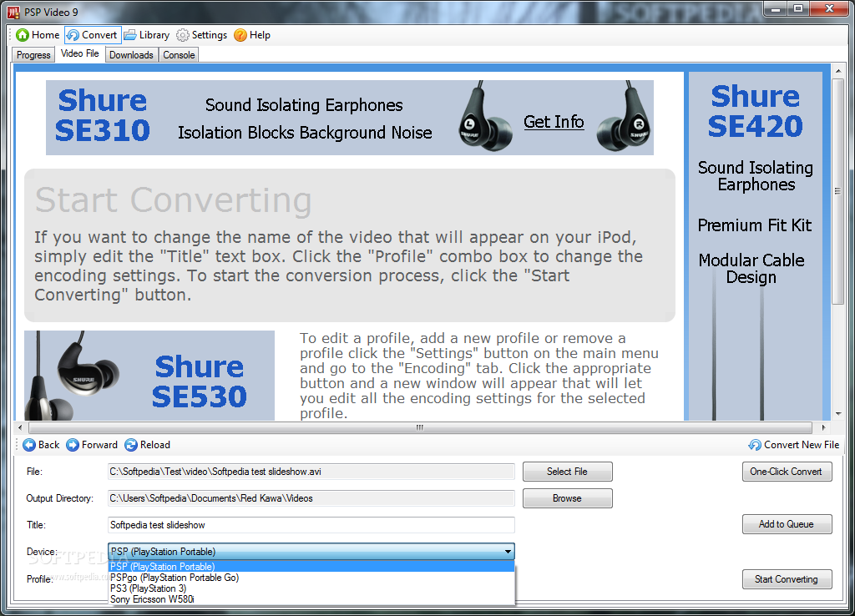Click the Back arrow icon
The height and width of the screenshot is (616, 855).
(29, 445)
